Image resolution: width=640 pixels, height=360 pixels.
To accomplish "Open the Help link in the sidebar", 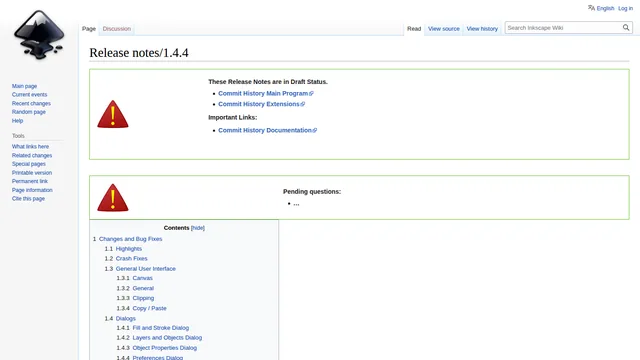I will 18,121.
